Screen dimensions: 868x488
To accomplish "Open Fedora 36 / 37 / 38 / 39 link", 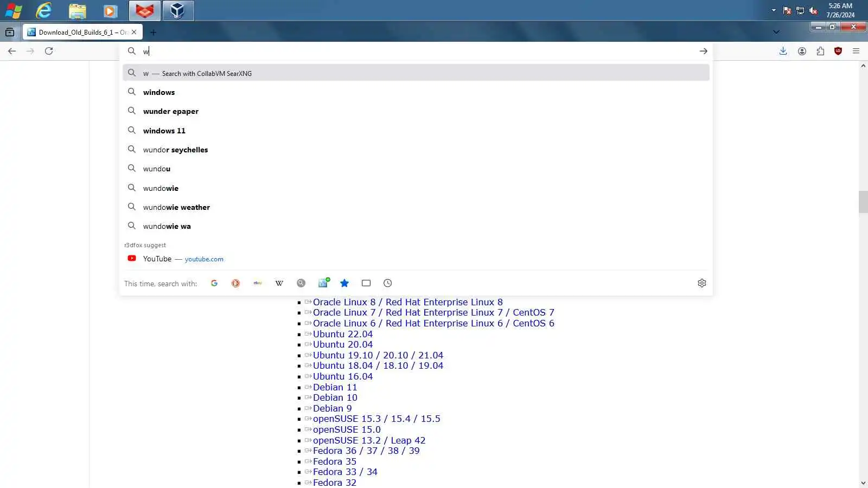I will pyautogui.click(x=366, y=451).
